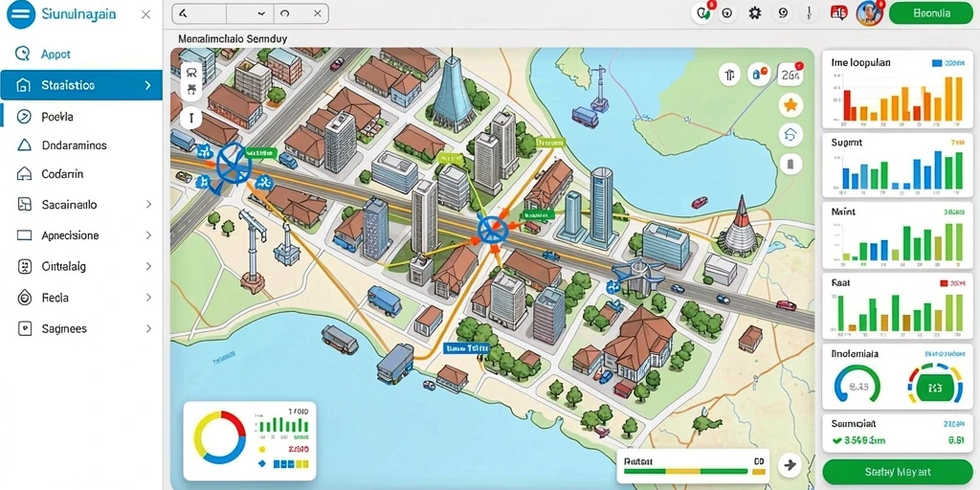
Task: Click the green Ssatay Mayant button
Action: 898,472
